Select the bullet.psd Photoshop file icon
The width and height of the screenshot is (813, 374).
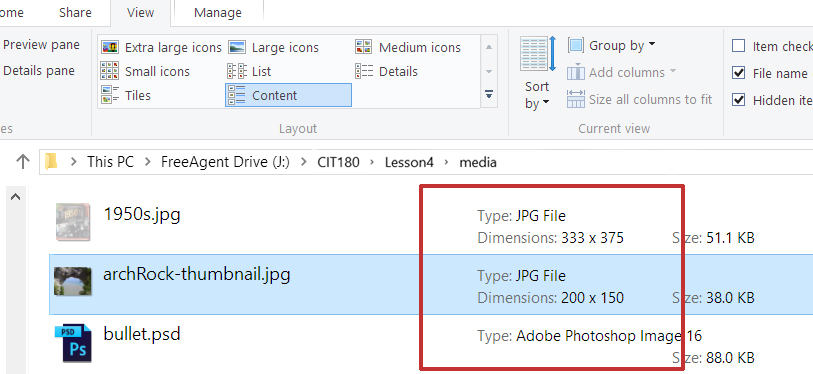73,342
